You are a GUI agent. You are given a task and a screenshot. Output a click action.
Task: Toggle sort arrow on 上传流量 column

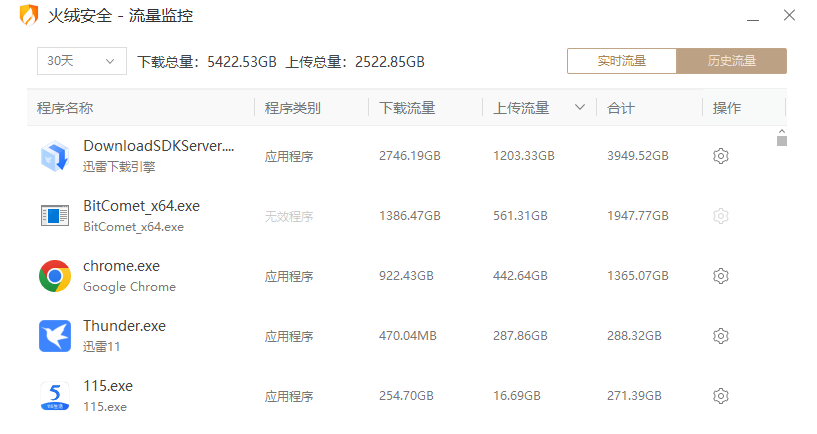[x=579, y=107]
